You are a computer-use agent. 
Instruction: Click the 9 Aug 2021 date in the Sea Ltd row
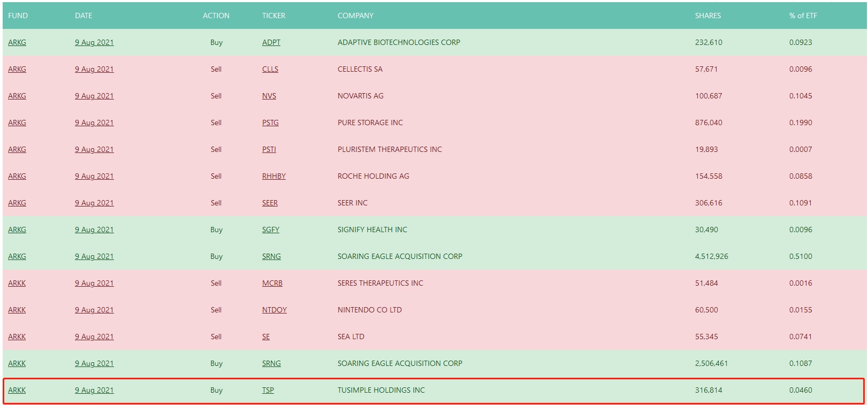click(x=94, y=337)
